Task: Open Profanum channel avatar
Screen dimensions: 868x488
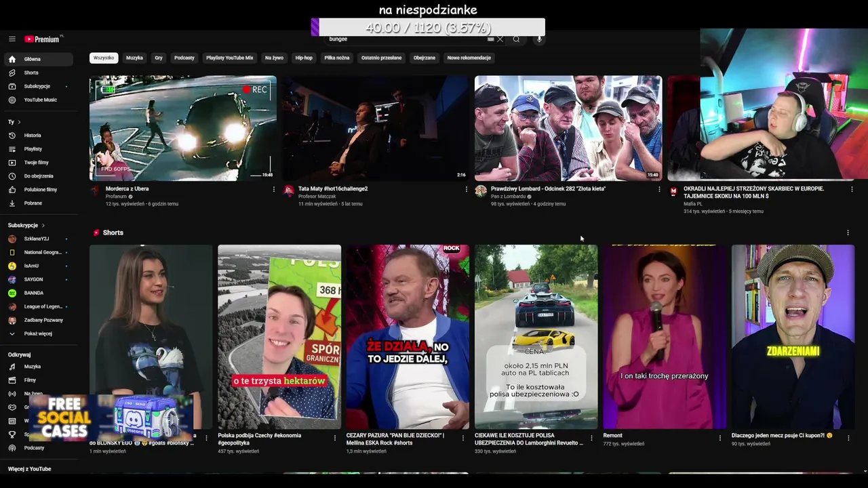Action: 95,191
